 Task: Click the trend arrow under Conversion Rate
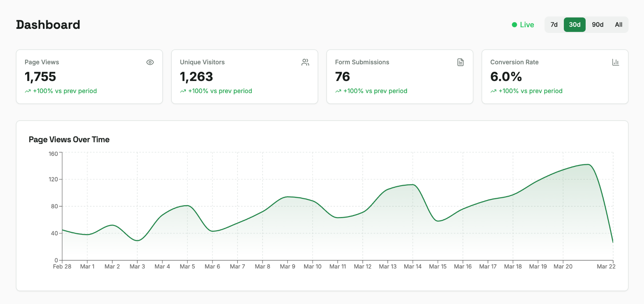[493, 91]
